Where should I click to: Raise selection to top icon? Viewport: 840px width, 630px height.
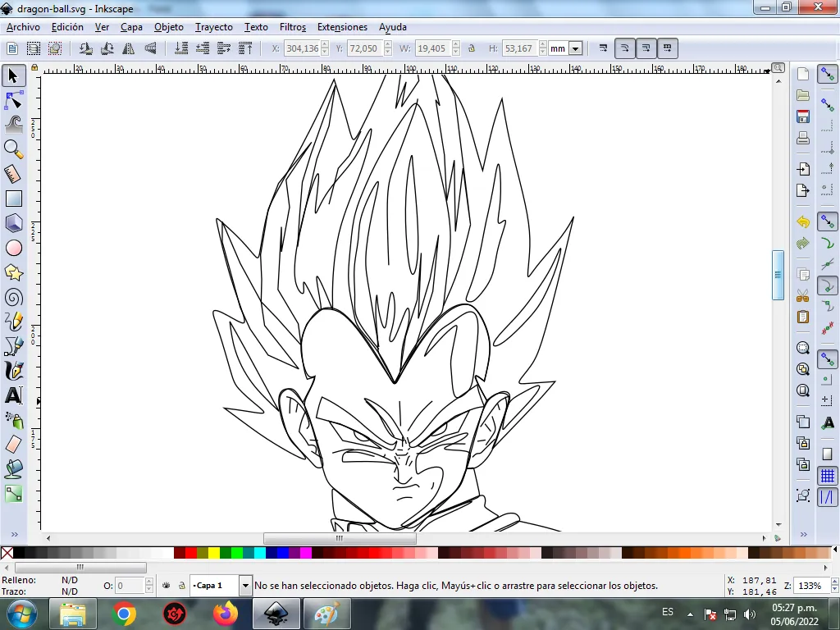245,48
